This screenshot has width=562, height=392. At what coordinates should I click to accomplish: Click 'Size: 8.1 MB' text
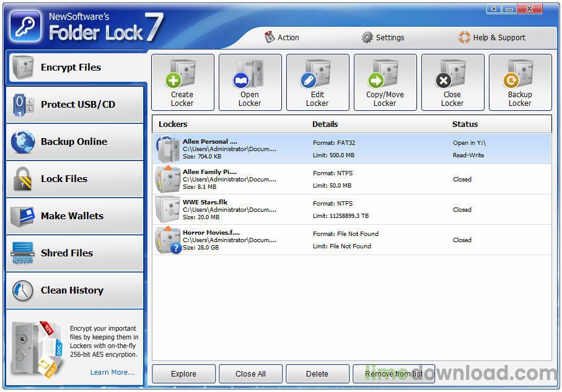[200, 186]
